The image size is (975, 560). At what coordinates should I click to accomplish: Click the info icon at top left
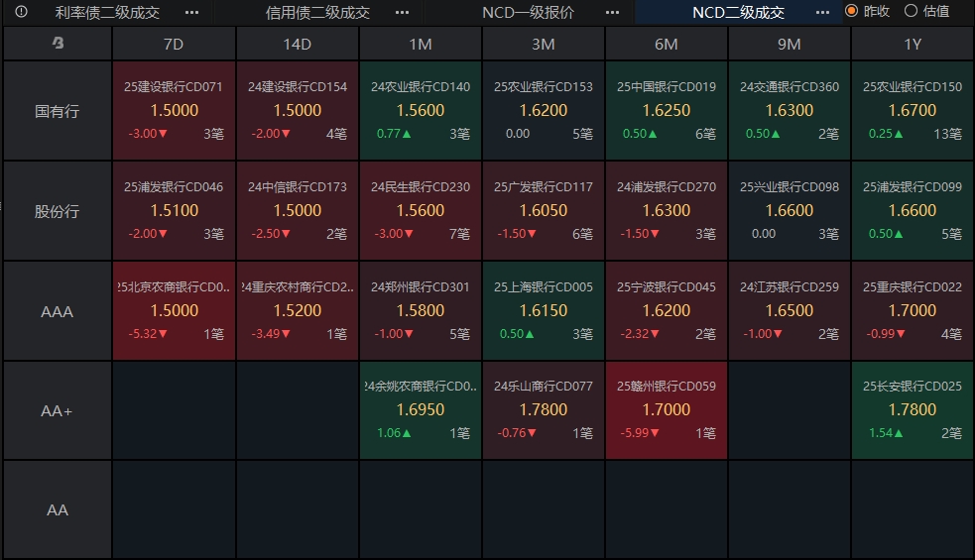[21, 12]
